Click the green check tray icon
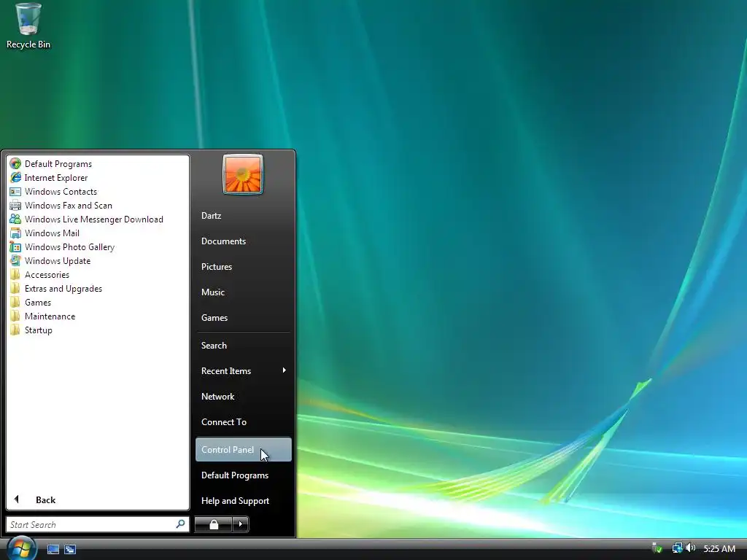747x560 pixels. 657,548
